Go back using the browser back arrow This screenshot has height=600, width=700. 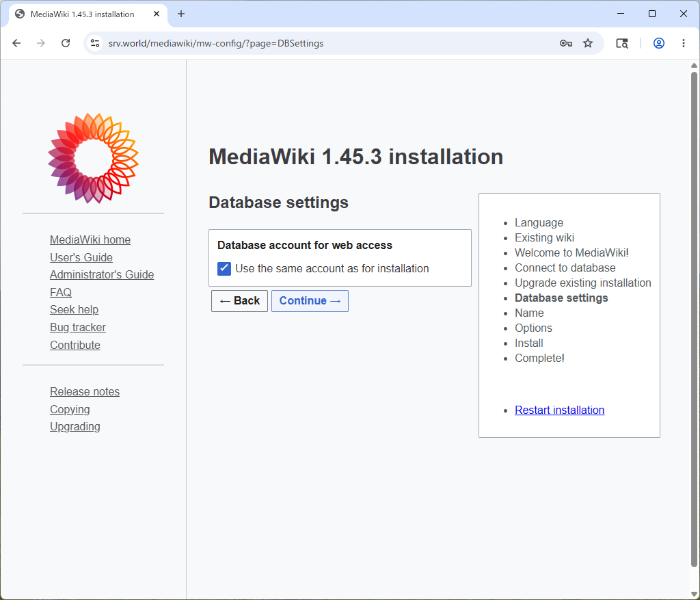16,43
